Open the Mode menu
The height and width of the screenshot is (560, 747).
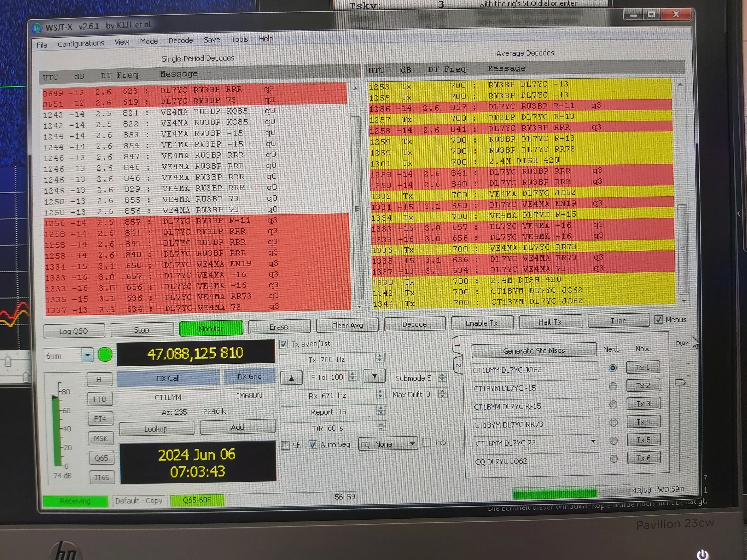pyautogui.click(x=149, y=41)
